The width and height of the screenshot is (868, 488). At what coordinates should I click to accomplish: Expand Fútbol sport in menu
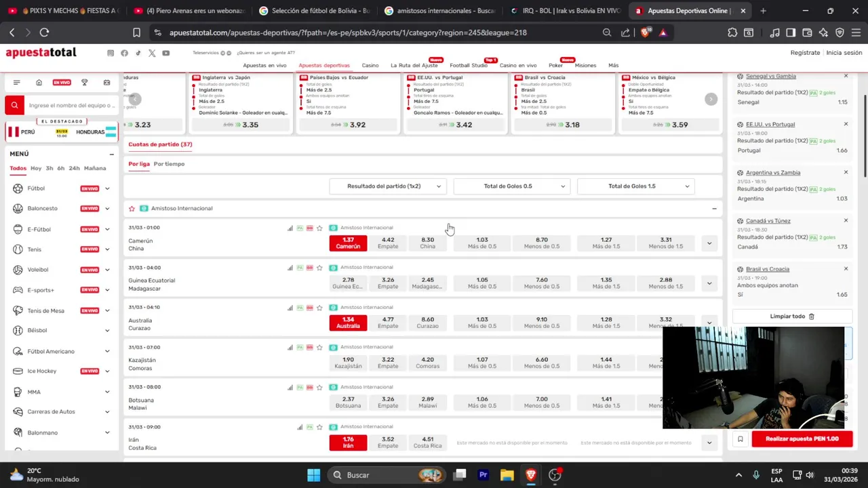[107, 188]
